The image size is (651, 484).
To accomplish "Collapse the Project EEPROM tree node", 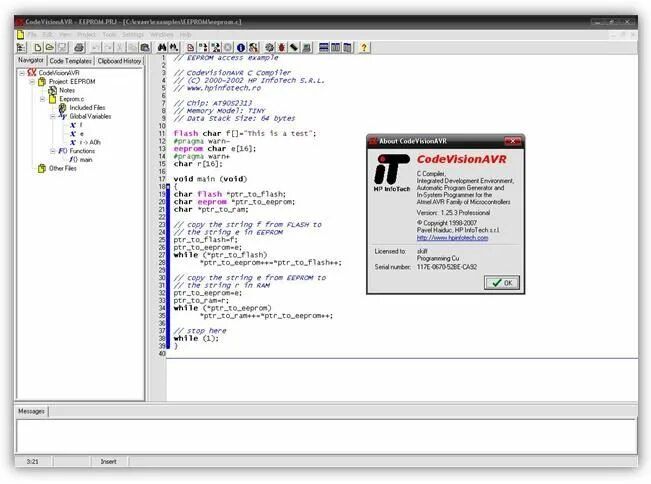I will [32, 82].
